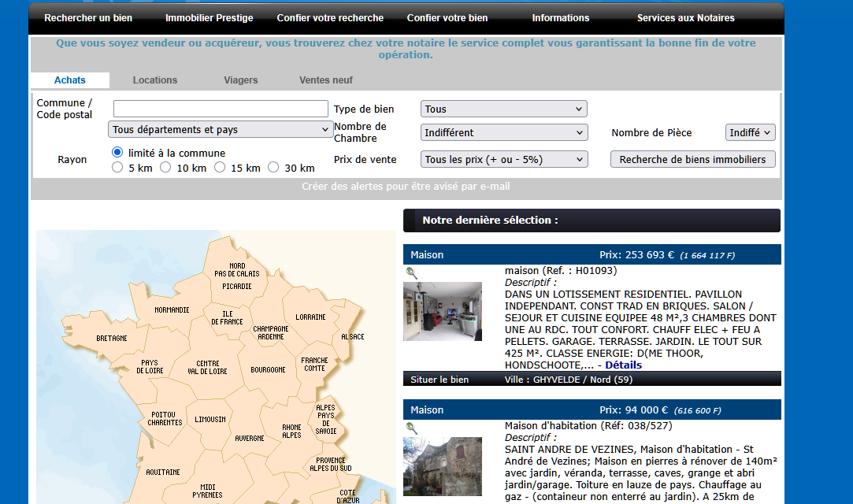Image resolution: width=853 pixels, height=504 pixels.
Task: Choose the 30 km radius option
Action: 273,168
